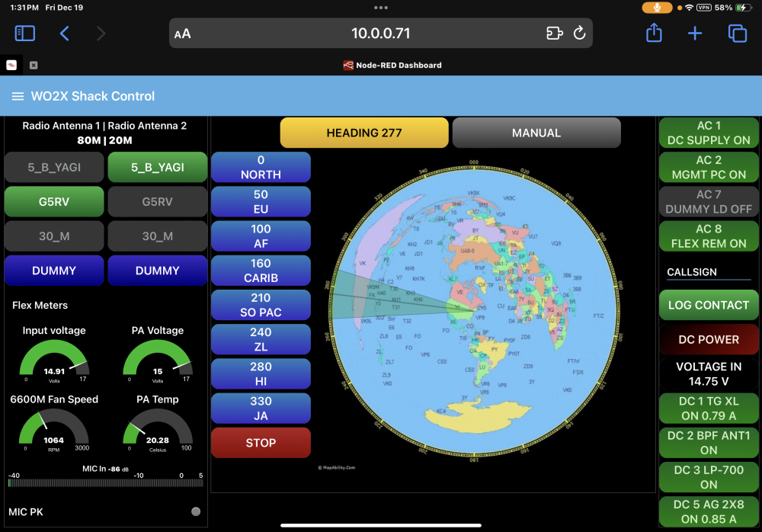Click the PA Temp gauge
Image resolution: width=762 pixels, height=532 pixels.
pos(158,430)
